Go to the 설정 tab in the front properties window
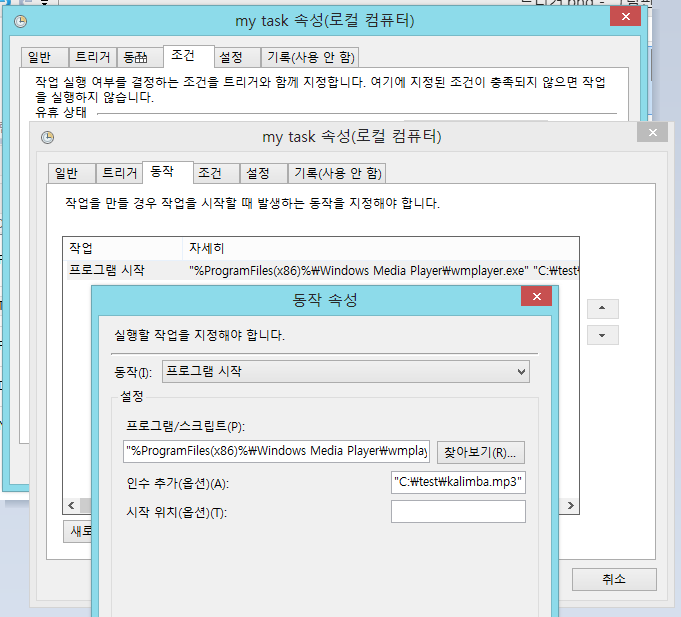 click(258, 173)
